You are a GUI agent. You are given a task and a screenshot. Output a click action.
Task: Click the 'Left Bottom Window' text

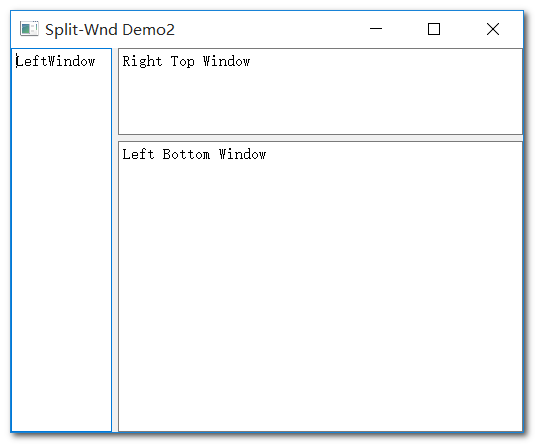coord(194,154)
